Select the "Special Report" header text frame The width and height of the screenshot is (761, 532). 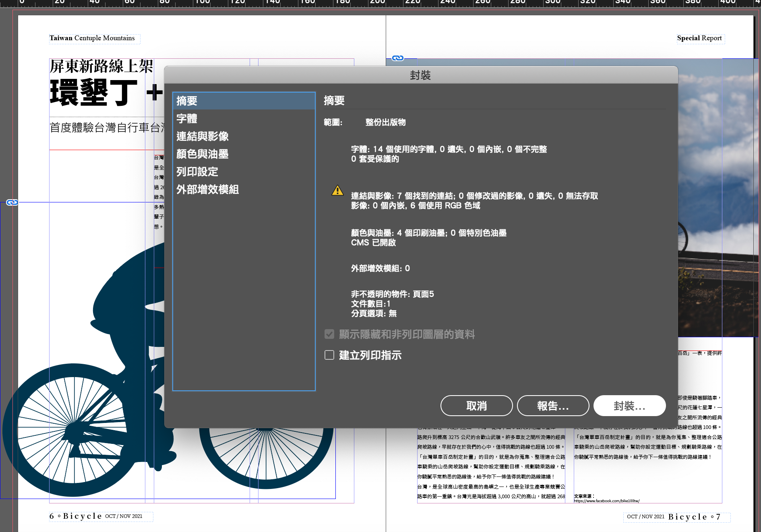(699, 38)
